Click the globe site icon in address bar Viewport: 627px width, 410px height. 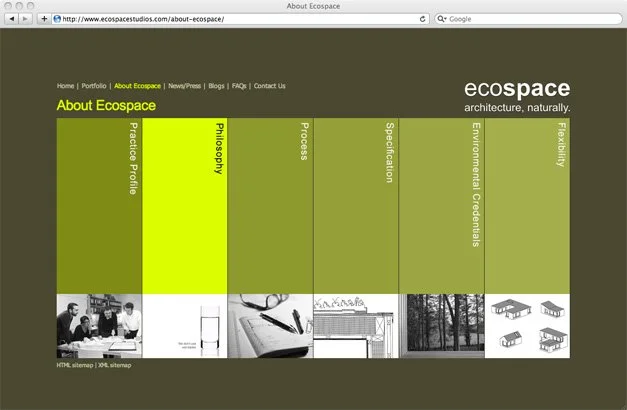pos(57,19)
